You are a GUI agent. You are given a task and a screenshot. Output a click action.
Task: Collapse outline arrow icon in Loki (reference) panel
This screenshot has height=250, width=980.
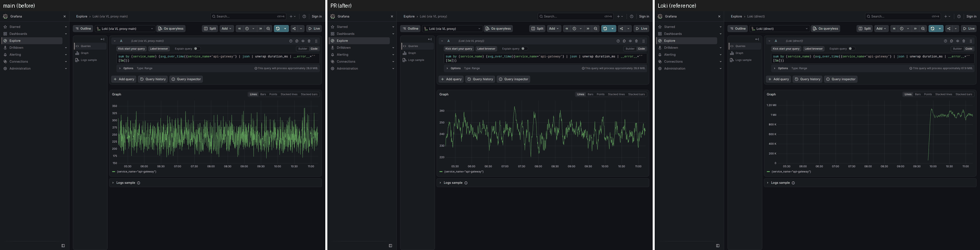(x=757, y=39)
